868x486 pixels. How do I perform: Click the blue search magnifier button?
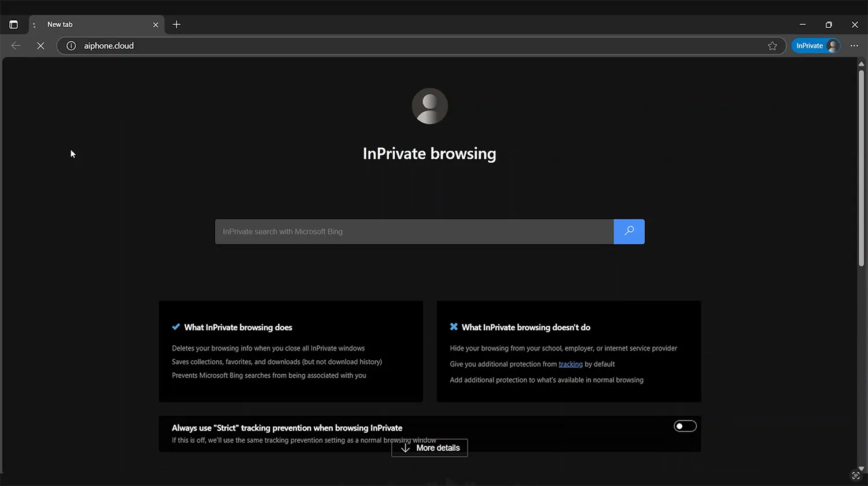pos(629,232)
